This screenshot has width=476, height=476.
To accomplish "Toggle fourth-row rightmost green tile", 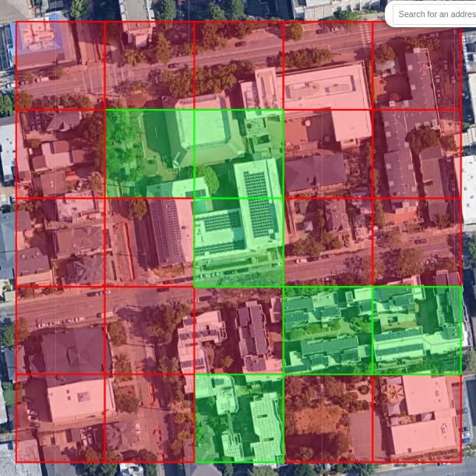I will point(417,330).
